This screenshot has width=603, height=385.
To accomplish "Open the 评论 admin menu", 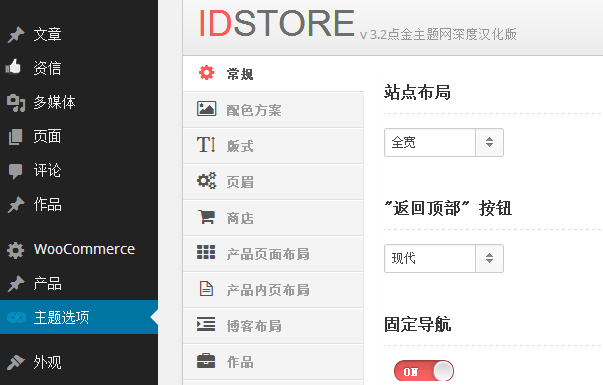I will 79,171.
